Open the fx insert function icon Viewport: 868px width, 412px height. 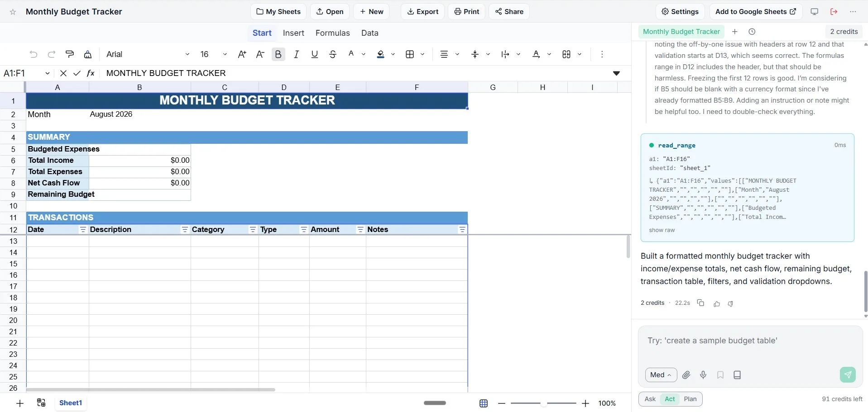pos(91,73)
